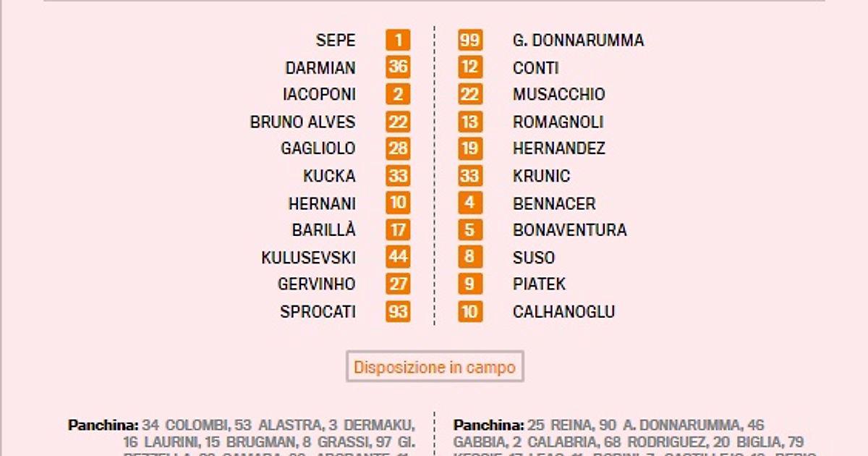Click player name Musacchio

click(x=558, y=94)
